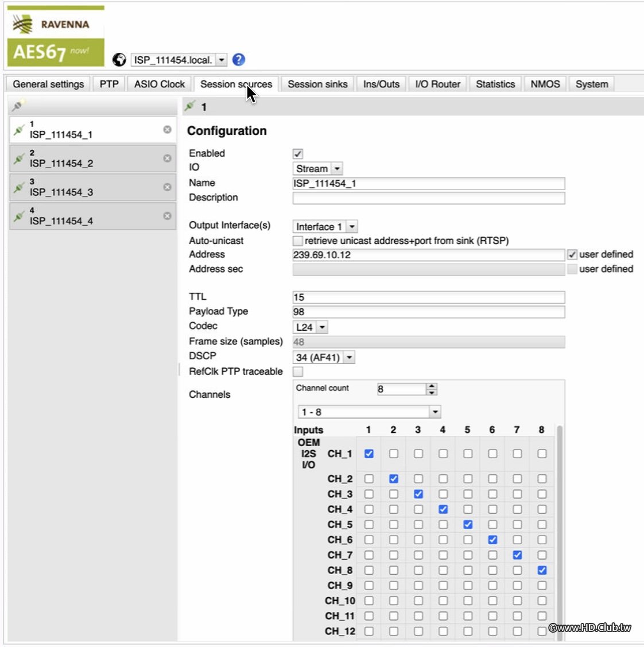The image size is (644, 647).
Task: Check CH_9 routing to output 1
Action: [x=369, y=586]
